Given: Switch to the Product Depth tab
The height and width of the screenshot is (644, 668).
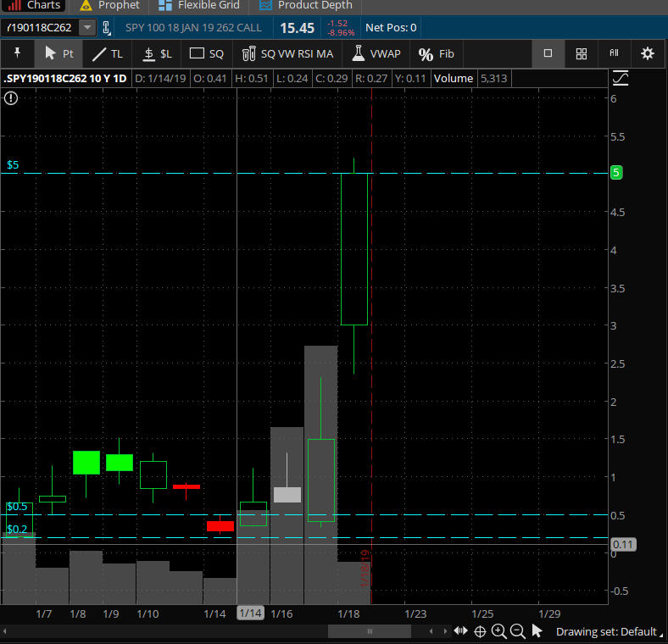Looking at the screenshot, I should 306,5.
